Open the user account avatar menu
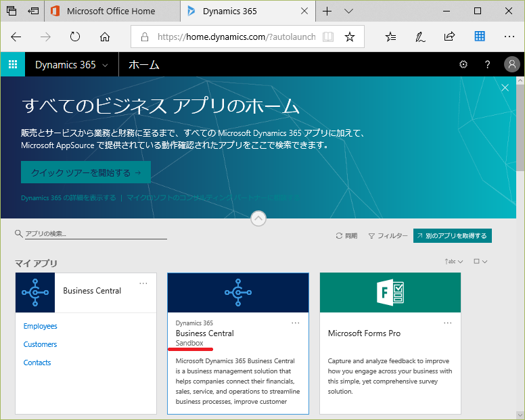 point(512,64)
